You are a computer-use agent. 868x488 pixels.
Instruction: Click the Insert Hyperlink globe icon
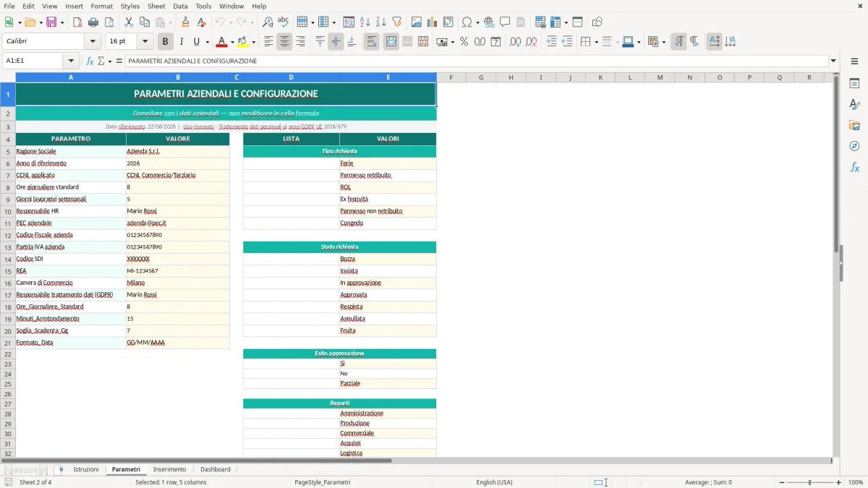point(489,22)
